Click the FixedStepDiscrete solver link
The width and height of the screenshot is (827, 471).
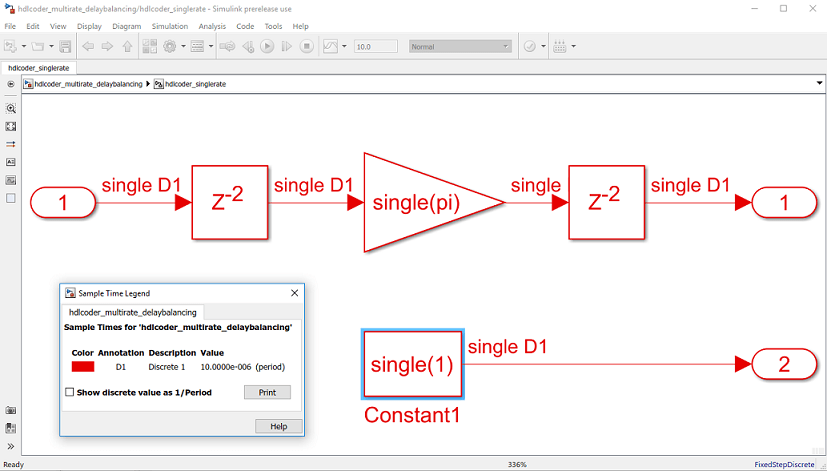pyautogui.click(x=784, y=465)
